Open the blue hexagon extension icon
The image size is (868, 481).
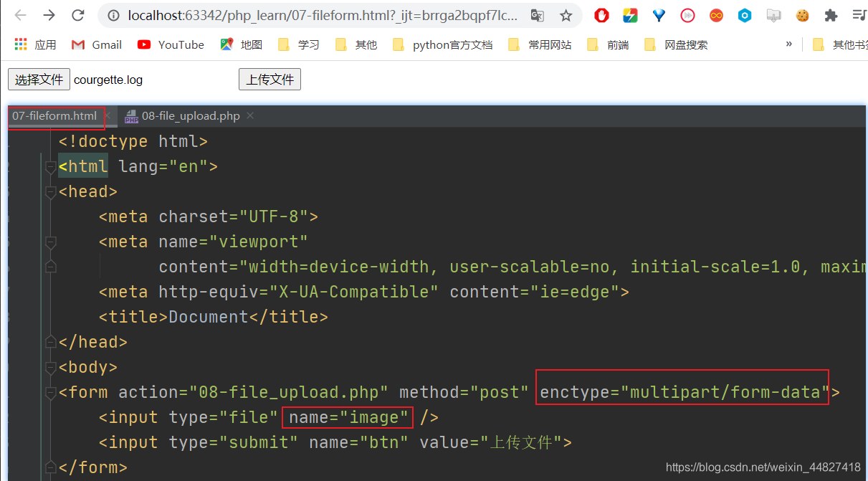[745, 15]
